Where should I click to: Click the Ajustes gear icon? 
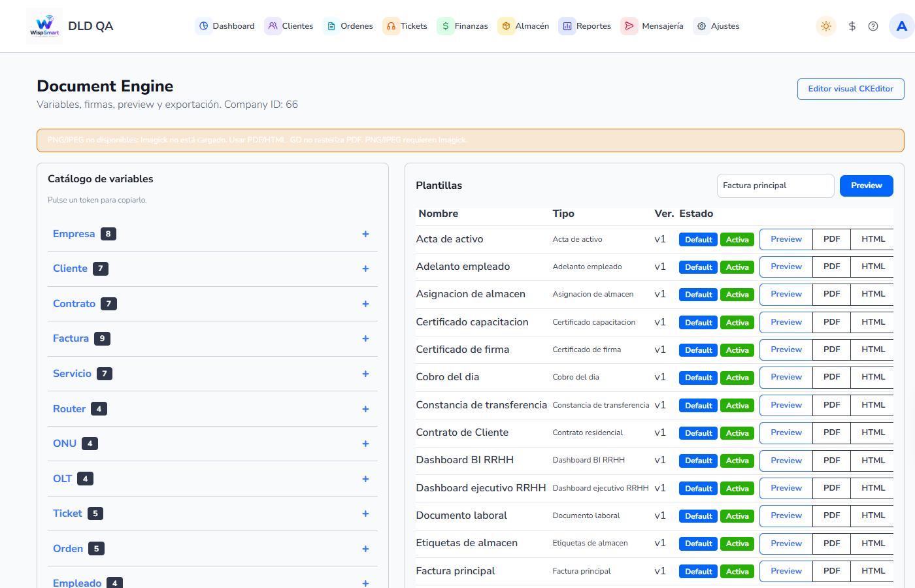click(701, 26)
